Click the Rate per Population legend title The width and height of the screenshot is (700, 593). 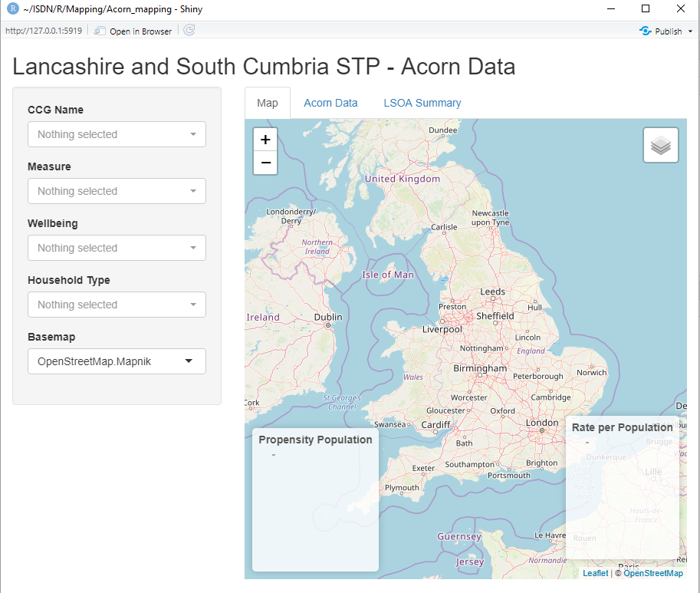pos(623,427)
